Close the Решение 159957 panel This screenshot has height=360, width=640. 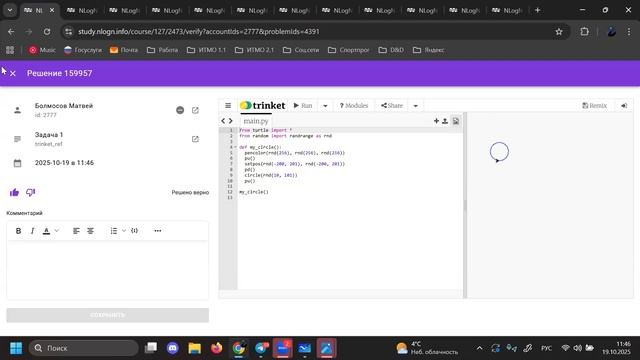[x=13, y=73]
